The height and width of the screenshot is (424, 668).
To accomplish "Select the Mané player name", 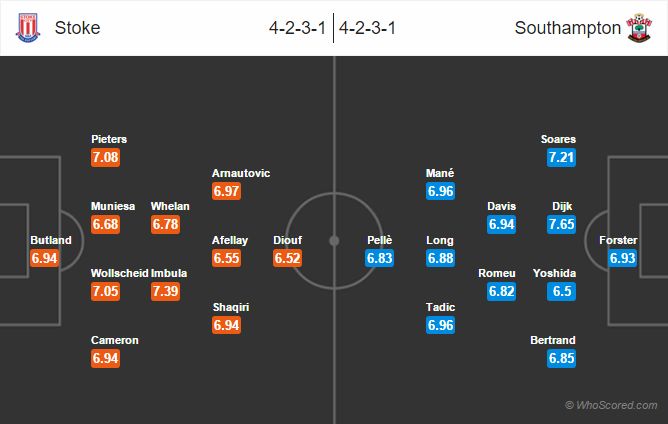I will click(x=440, y=173).
